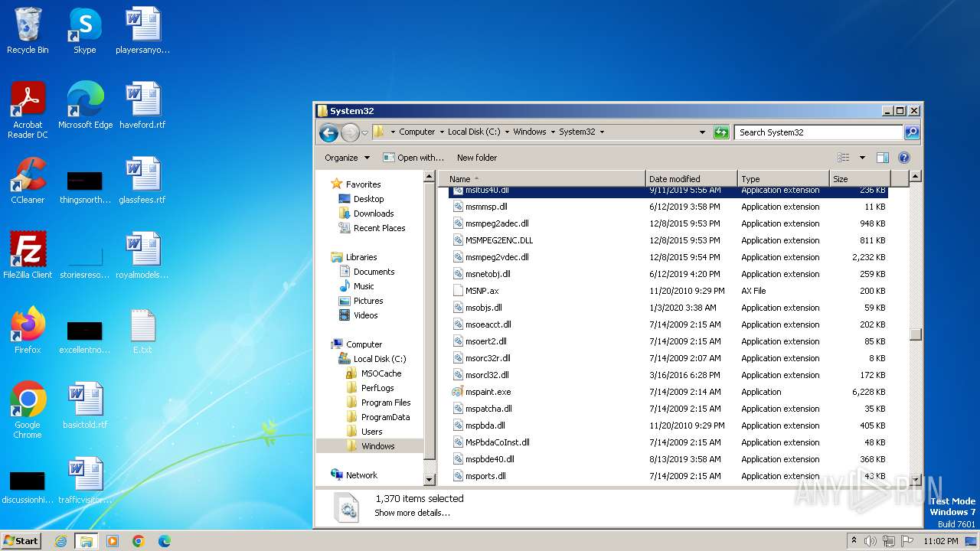980x551 pixels.
Task: Open the Organize dropdown menu
Action: pyautogui.click(x=347, y=158)
